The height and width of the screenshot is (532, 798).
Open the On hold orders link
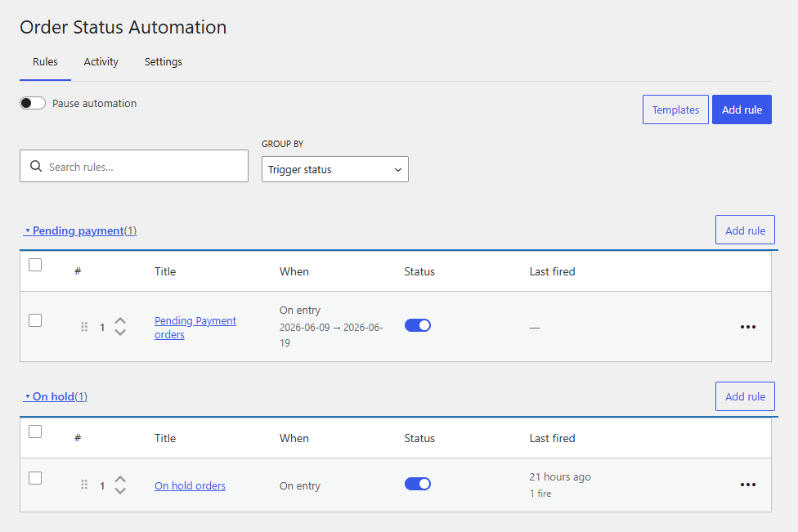[x=190, y=485]
